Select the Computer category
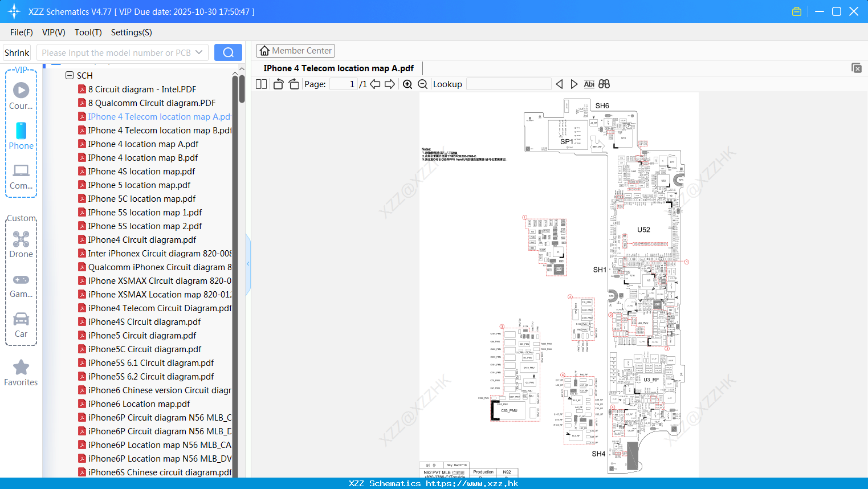The height and width of the screenshot is (489, 868). click(x=21, y=176)
